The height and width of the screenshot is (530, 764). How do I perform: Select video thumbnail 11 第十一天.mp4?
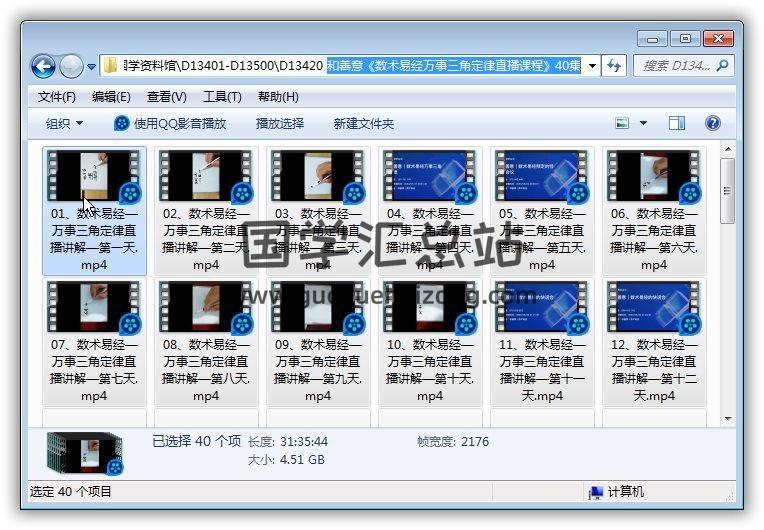[541, 307]
